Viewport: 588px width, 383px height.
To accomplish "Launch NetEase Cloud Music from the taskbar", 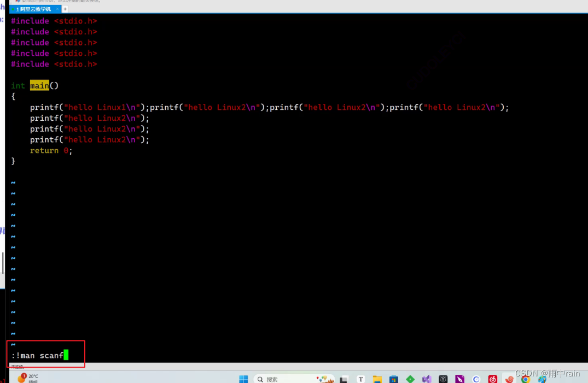I will [492, 379].
